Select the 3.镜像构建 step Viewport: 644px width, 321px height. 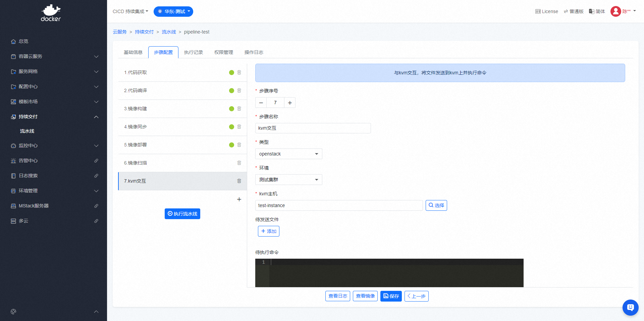point(168,109)
